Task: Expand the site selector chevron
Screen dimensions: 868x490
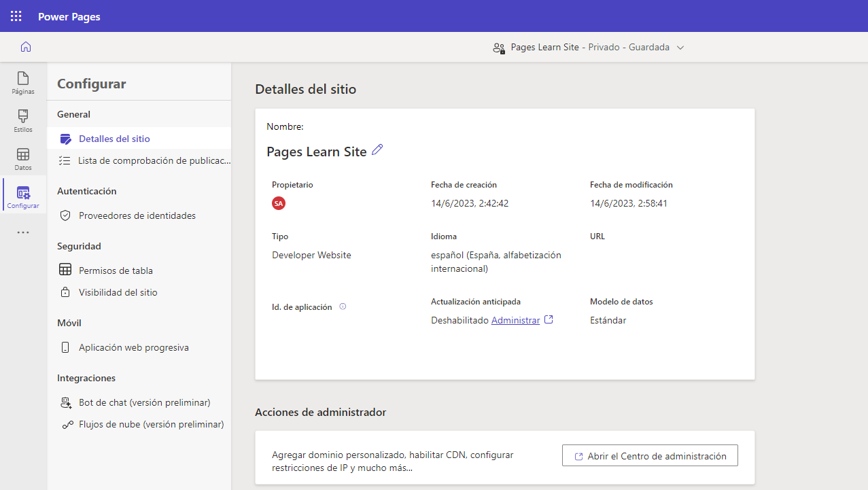Action: 680,48
